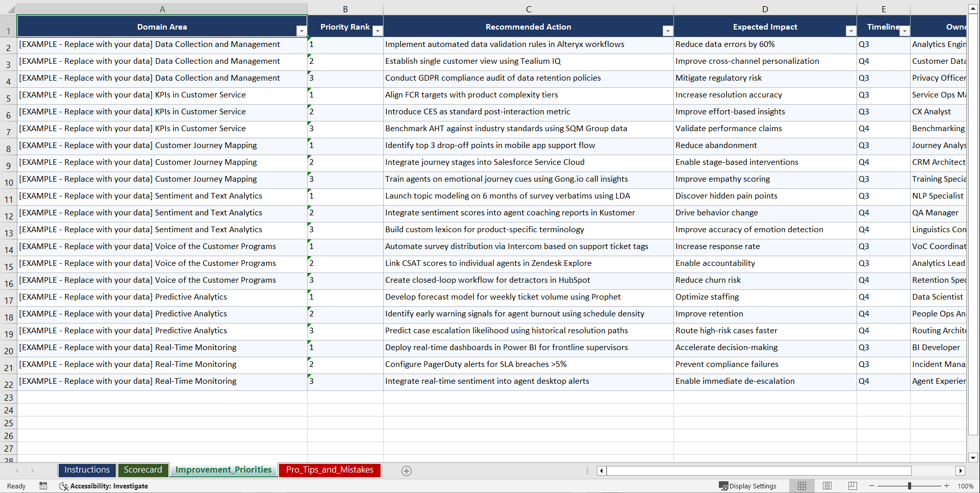Zoom out using the minus icon
This screenshot has width=980, height=493.
pyautogui.click(x=872, y=486)
